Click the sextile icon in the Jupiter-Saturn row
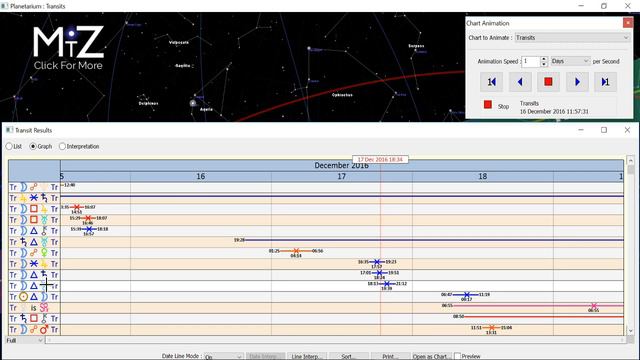The width and height of the screenshot is (640, 360). coord(34,198)
